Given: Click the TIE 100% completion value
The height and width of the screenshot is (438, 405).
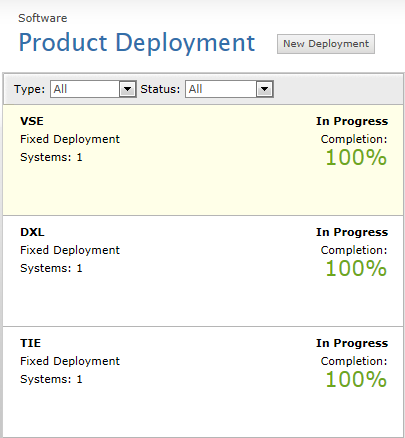Looking at the screenshot, I should click(x=356, y=379).
